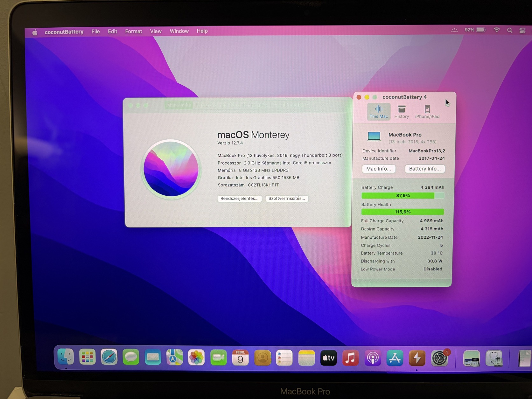Open the View menu

click(156, 31)
